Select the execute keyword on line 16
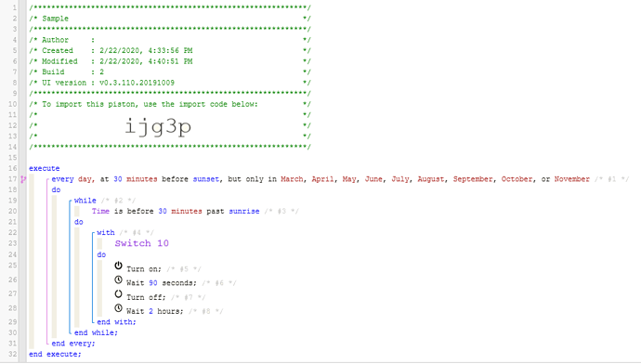This screenshot has height=364, width=641. tap(45, 168)
